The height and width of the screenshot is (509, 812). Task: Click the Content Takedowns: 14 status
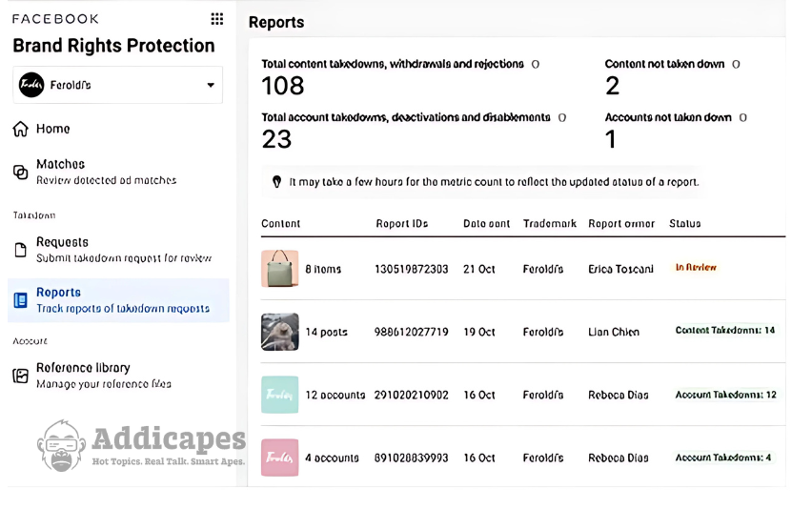pos(725,331)
